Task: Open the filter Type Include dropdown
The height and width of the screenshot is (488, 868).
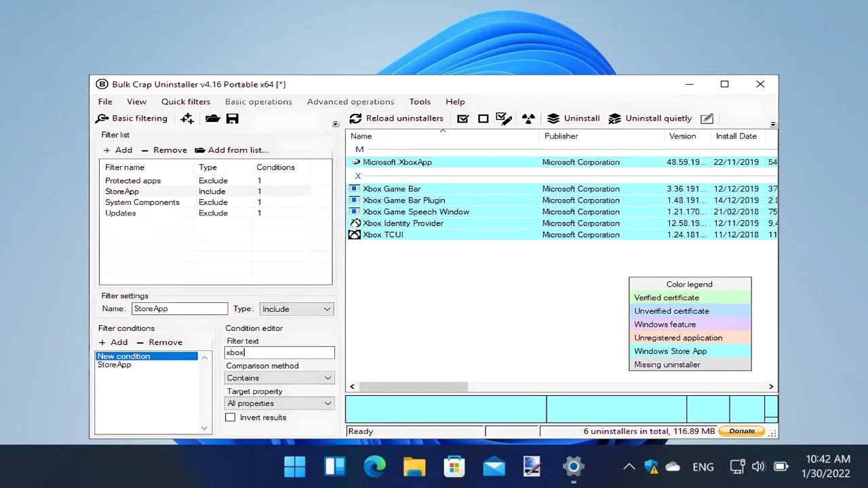Action: (x=297, y=309)
